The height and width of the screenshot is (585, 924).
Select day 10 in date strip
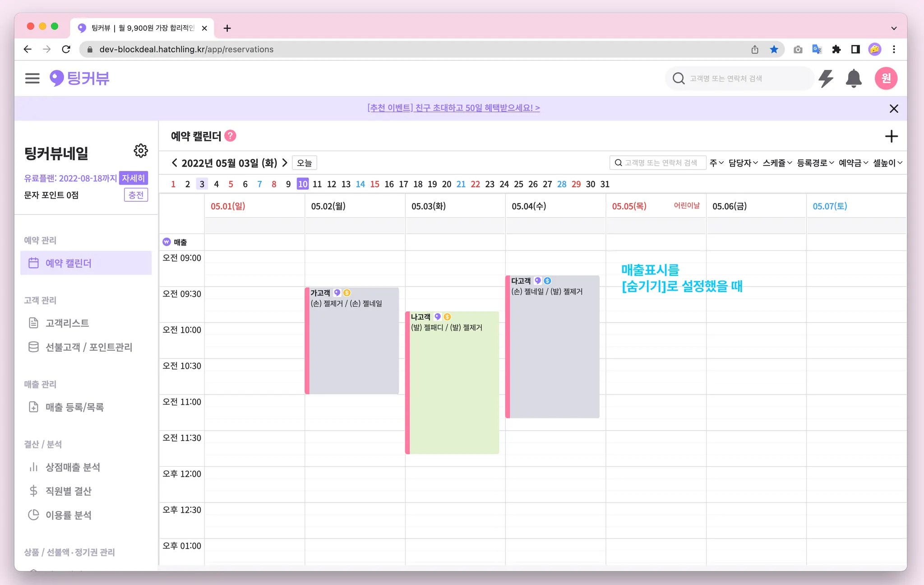[x=302, y=184]
